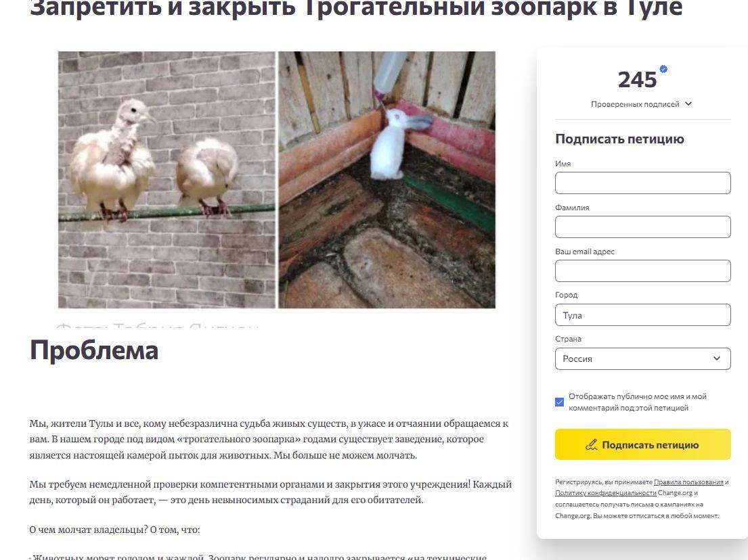Click the Подписать петицию form heading
The height and width of the screenshot is (560, 748).
619,139
